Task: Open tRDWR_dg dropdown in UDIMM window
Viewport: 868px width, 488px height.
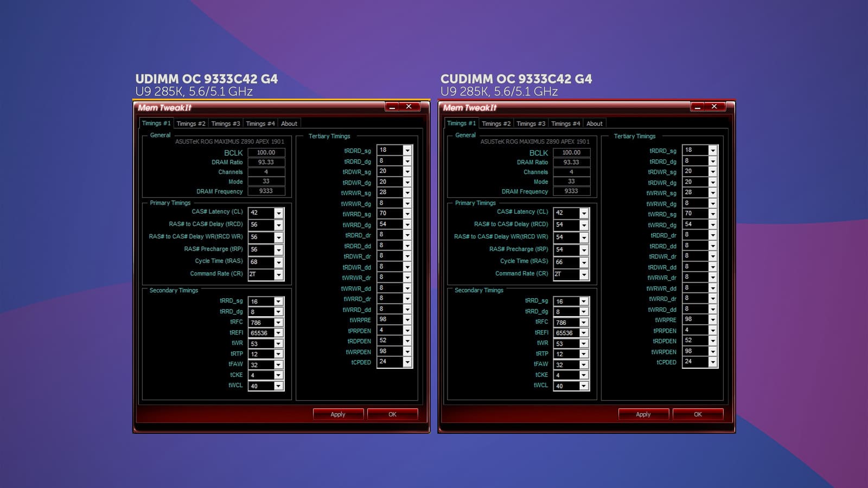Action: [407, 182]
